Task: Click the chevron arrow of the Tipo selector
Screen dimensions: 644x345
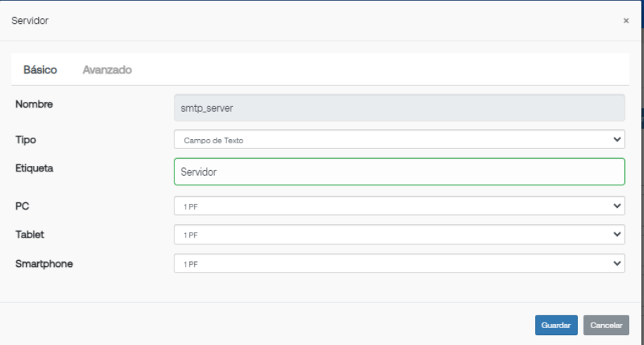Action: point(617,140)
